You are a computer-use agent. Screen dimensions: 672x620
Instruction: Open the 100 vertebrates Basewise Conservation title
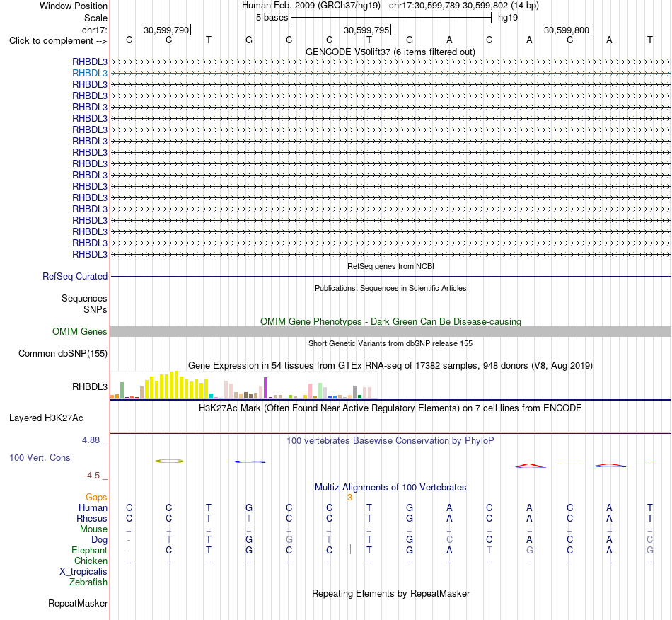click(x=390, y=441)
